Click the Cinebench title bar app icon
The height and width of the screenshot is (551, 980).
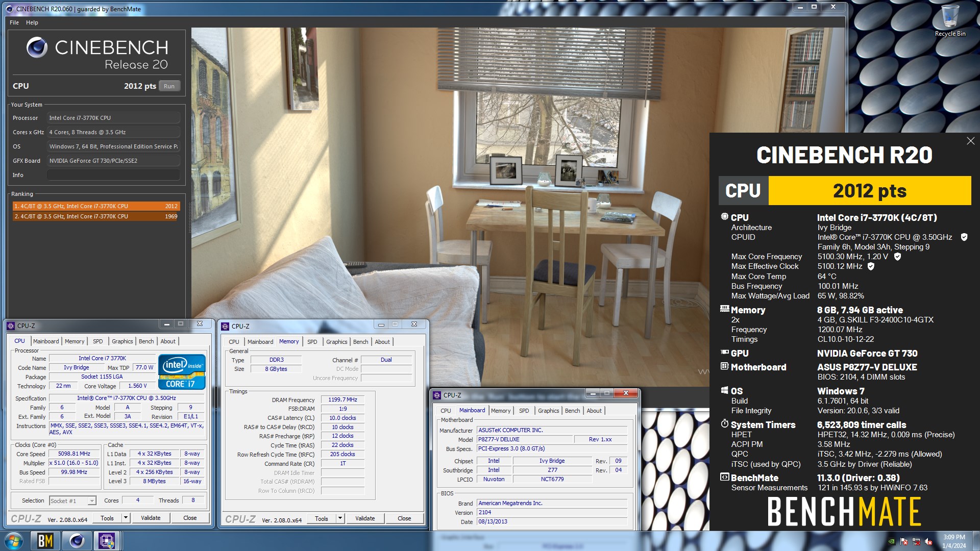coord(9,9)
